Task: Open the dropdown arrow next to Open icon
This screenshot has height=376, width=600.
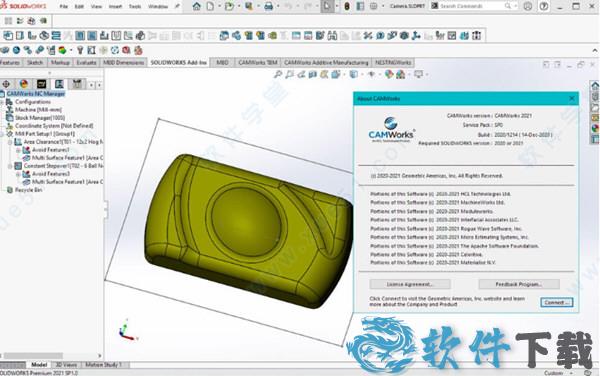Action: click(239, 7)
